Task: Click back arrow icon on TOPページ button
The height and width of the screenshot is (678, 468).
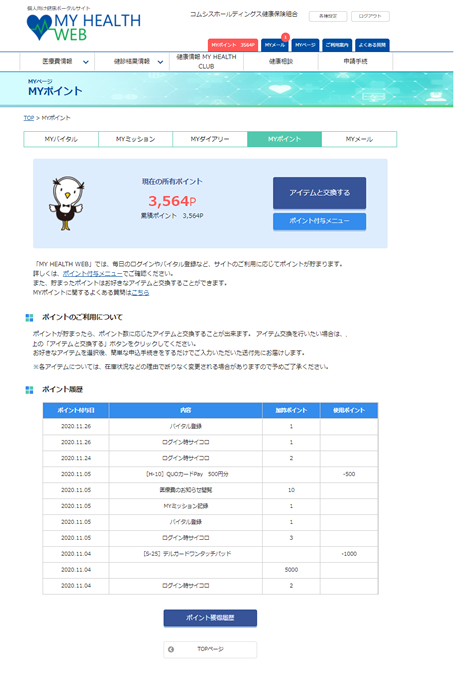Action: tap(171, 649)
